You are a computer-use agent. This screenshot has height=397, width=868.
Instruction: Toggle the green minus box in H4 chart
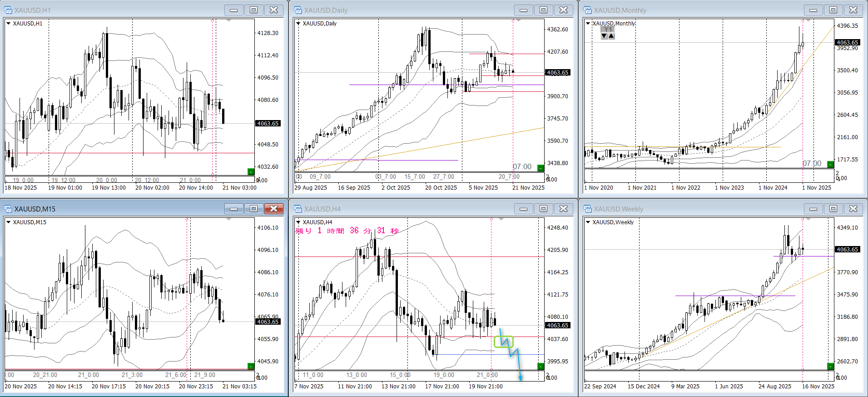[541, 366]
